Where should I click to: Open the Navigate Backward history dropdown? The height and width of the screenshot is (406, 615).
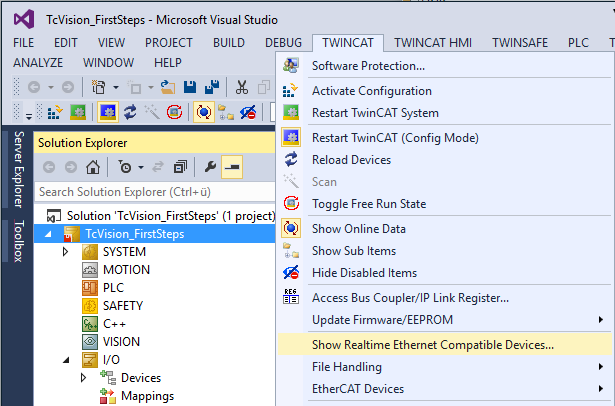51,87
